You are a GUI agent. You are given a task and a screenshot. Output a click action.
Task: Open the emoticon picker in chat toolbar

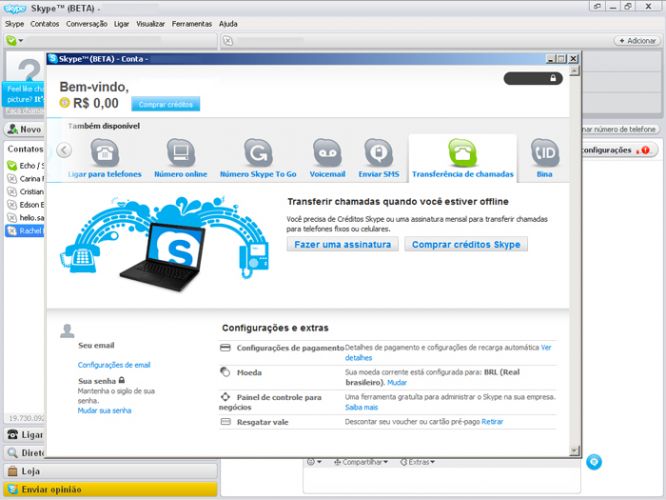click(x=314, y=462)
